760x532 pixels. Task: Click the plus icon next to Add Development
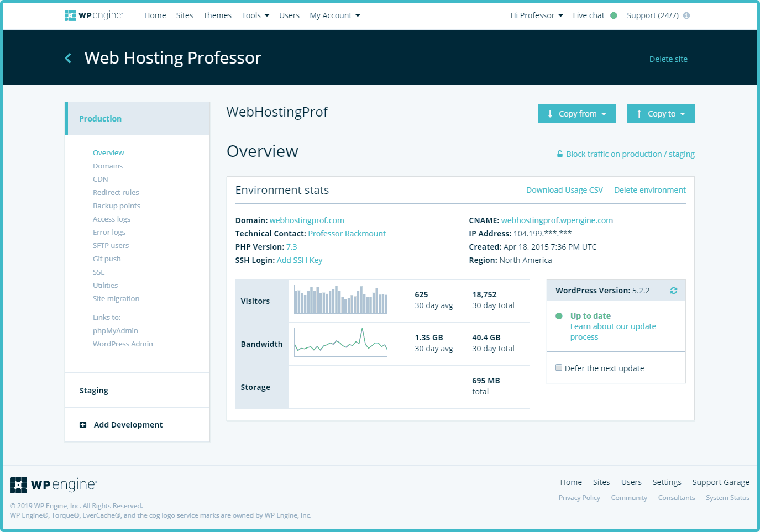[82, 425]
